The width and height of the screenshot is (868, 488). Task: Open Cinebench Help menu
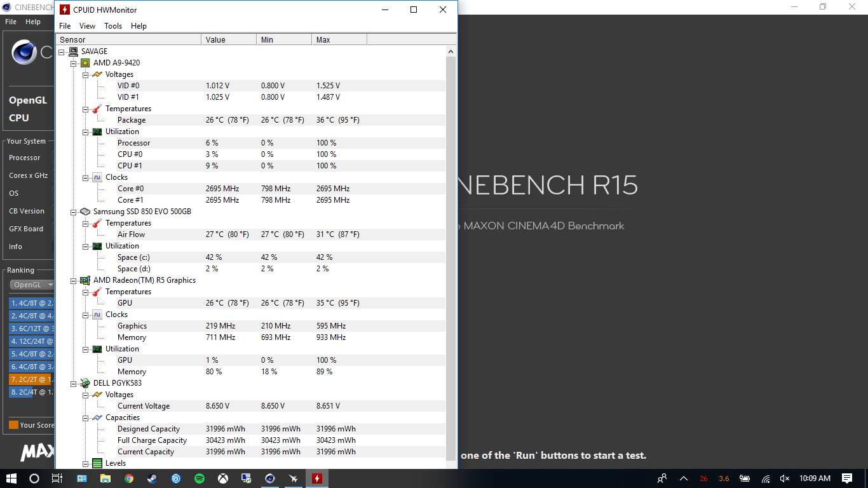33,22
